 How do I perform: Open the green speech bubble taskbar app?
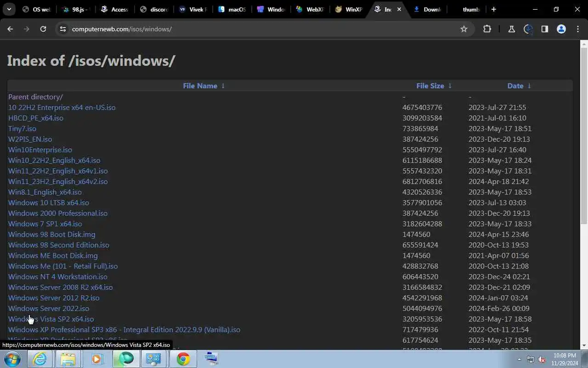(x=126, y=359)
